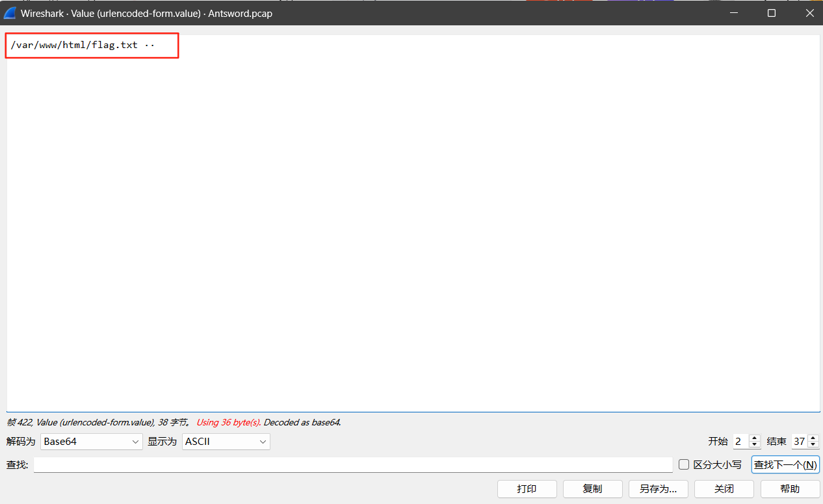The width and height of the screenshot is (823, 504).
Task: Increase the 开始 start value
Action: tap(755, 438)
